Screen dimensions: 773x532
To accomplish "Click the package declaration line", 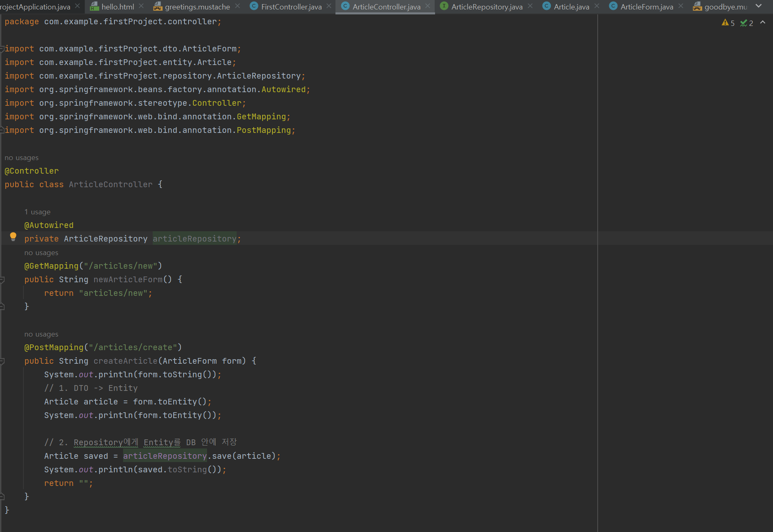I will point(113,21).
